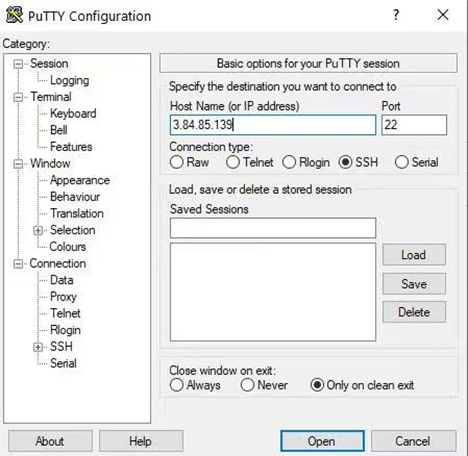Click the PuTTY icon in title bar
The width and height of the screenshot is (468, 456).
pos(14,15)
